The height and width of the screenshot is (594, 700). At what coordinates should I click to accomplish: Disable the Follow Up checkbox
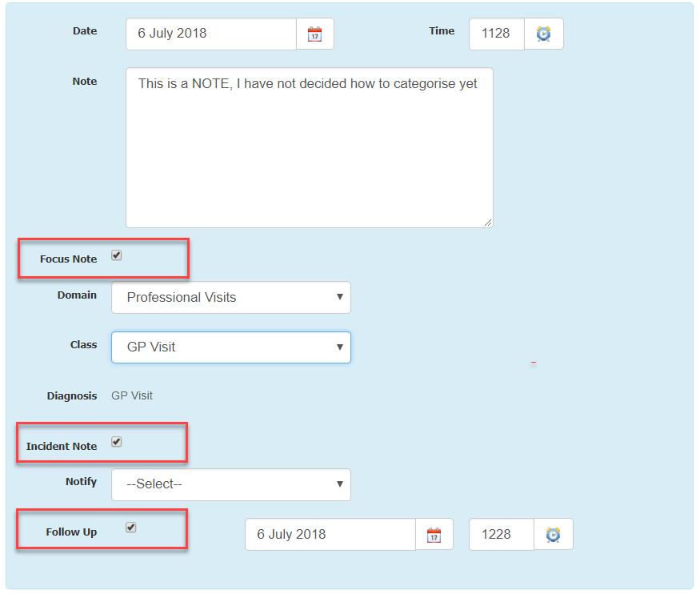131,528
